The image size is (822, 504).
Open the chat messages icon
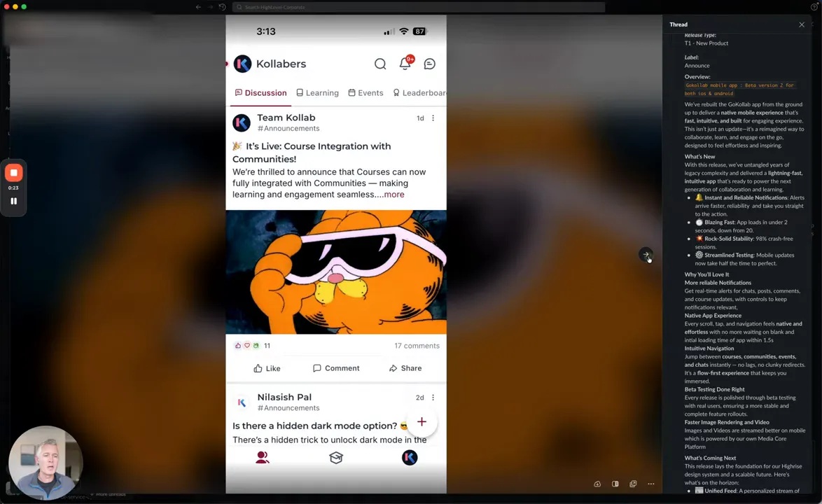[429, 64]
